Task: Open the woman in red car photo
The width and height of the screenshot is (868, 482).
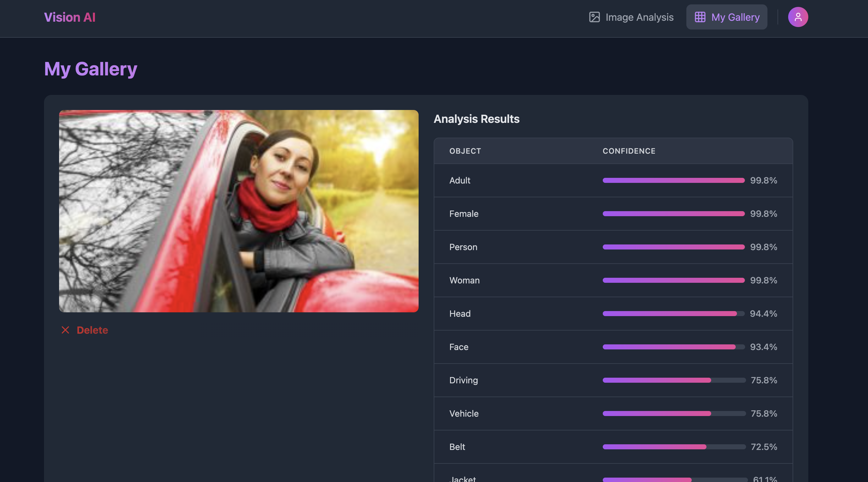Action: pyautogui.click(x=239, y=211)
